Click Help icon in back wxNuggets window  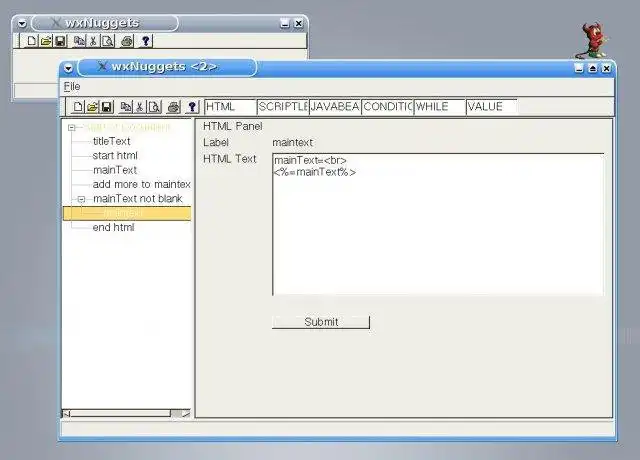pos(146,41)
